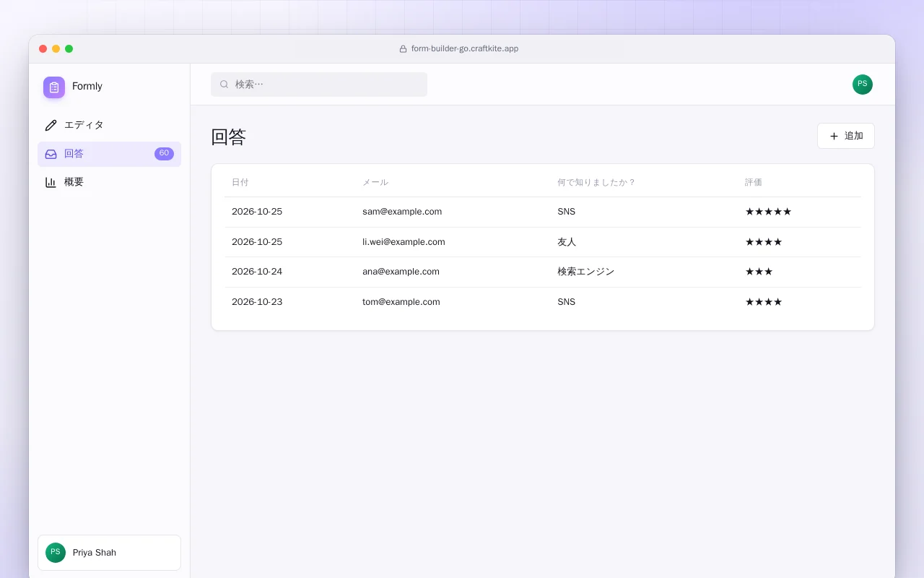Select tom@example.com email cell

(401, 302)
